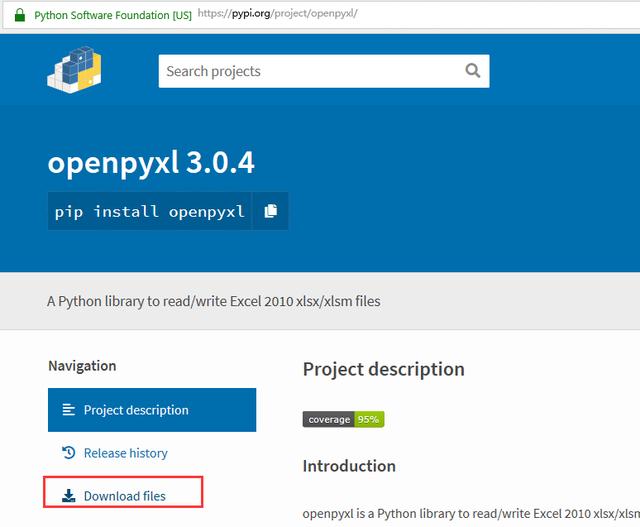Click the 'Project description' main heading
Viewport: 640px width, 527px height.
click(384, 369)
